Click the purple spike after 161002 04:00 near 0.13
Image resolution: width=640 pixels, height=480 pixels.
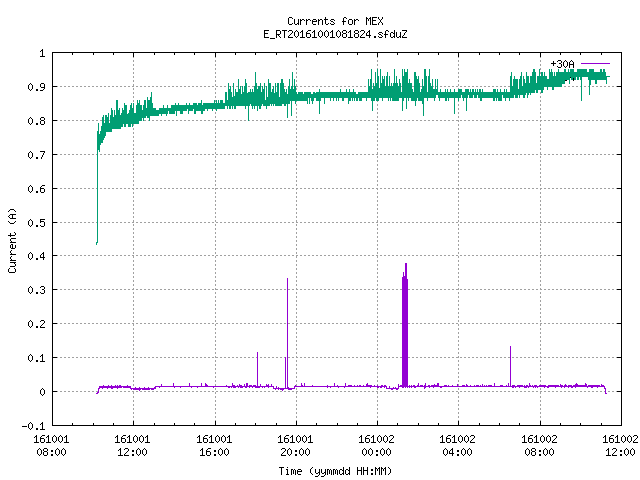(510, 365)
